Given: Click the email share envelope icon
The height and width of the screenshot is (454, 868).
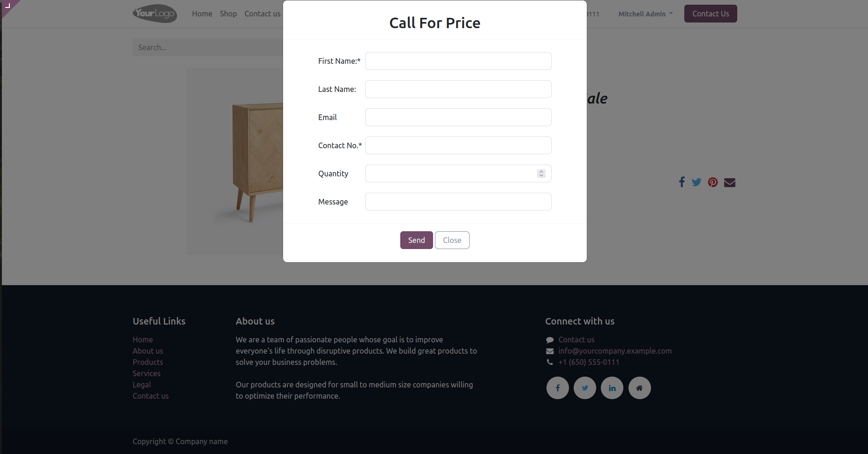Looking at the screenshot, I should click(730, 182).
